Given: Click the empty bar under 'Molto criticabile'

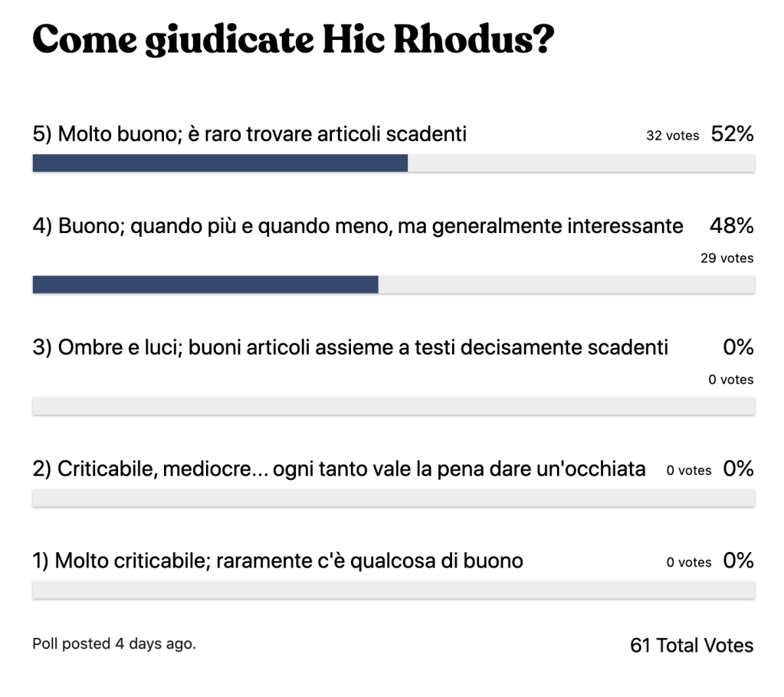Looking at the screenshot, I should click(x=393, y=590).
